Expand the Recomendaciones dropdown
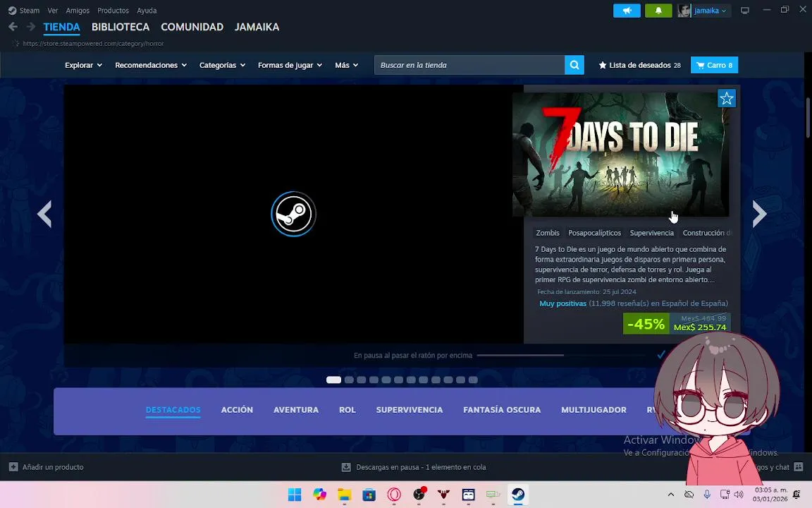The image size is (812, 508). tap(151, 65)
